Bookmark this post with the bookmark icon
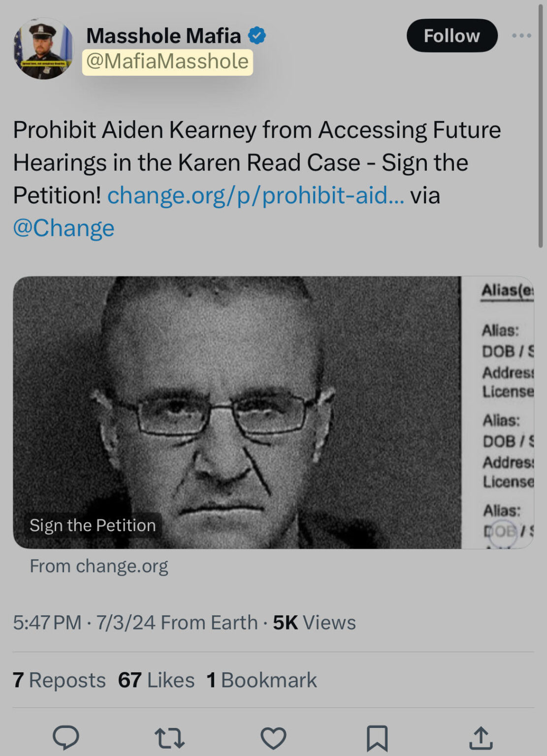Screen dimensions: 547x756 coord(377,738)
